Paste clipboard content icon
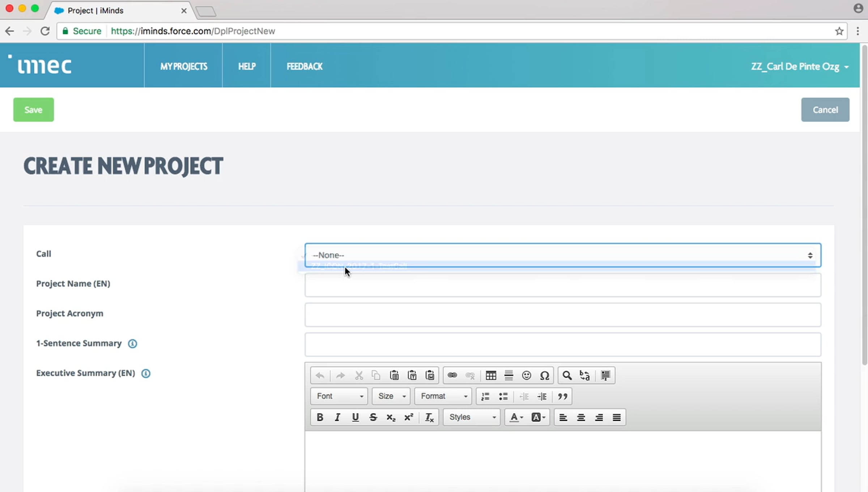 (x=394, y=376)
